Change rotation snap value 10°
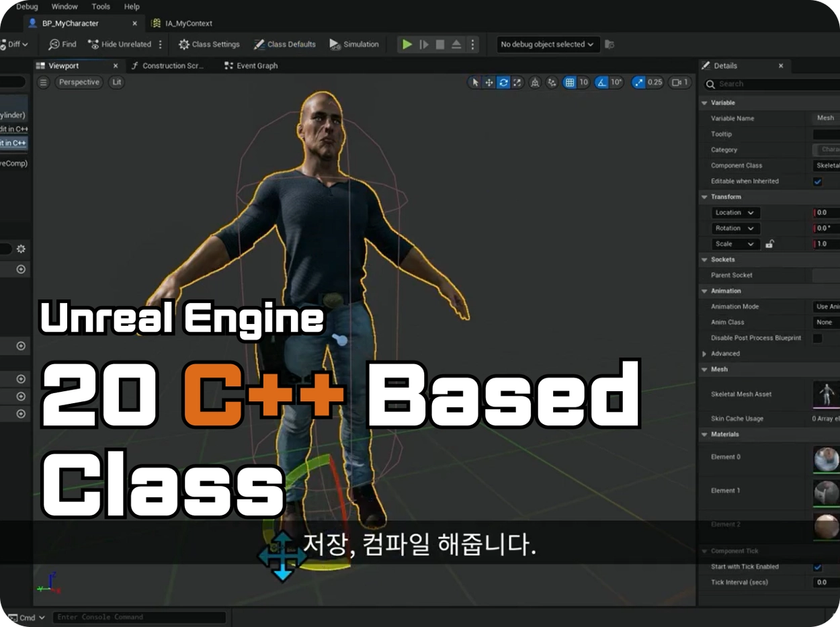 [x=617, y=83]
